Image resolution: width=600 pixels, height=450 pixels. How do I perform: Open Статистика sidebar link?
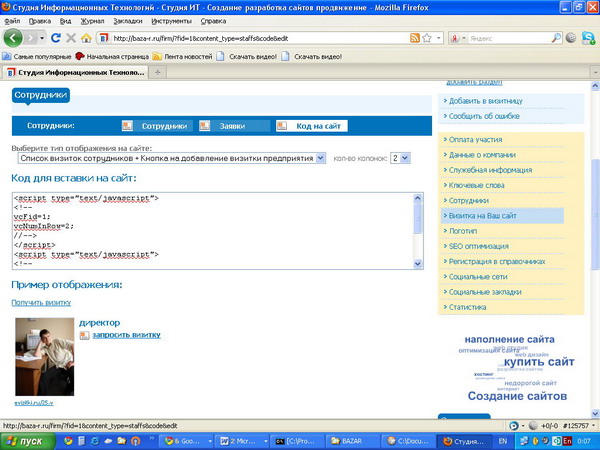coord(467,307)
